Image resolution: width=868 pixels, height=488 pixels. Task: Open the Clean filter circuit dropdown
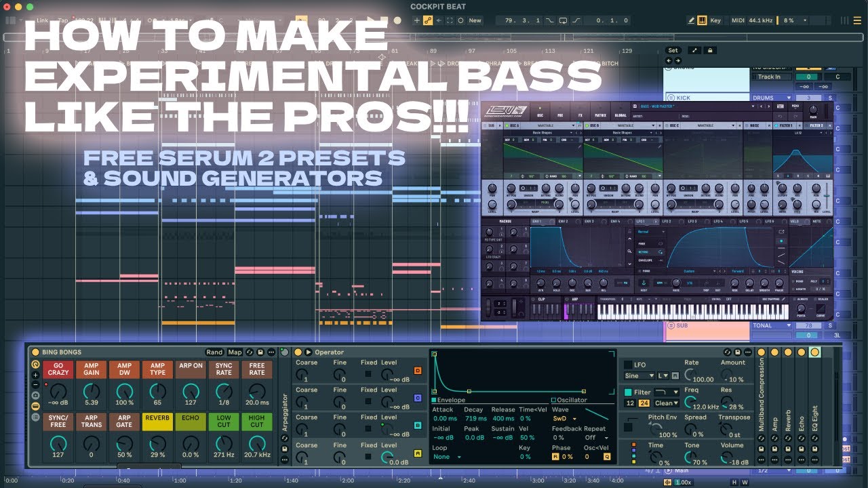[x=665, y=403]
